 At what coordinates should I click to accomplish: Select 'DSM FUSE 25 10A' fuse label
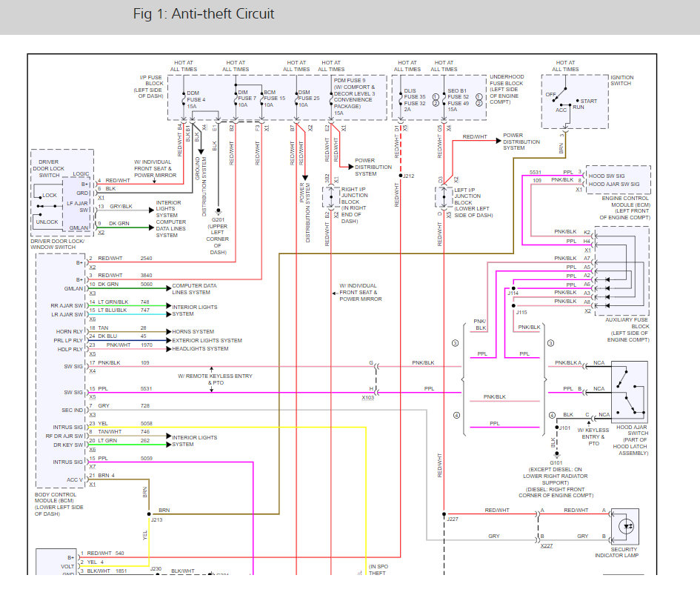(308, 99)
